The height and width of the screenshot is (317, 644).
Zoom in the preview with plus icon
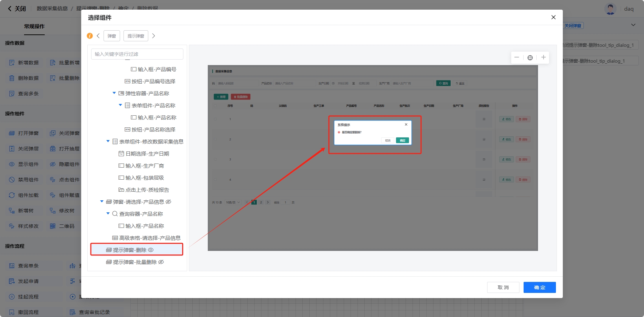tap(543, 57)
